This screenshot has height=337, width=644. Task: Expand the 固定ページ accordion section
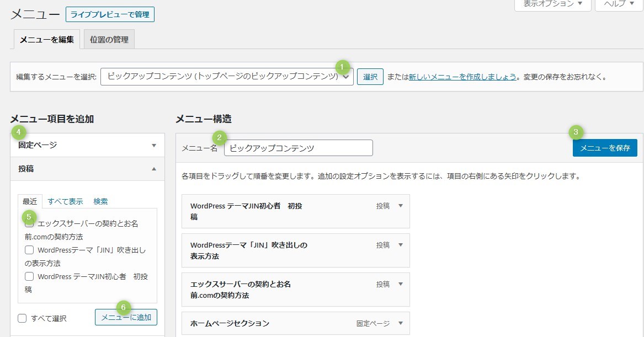tap(88, 145)
